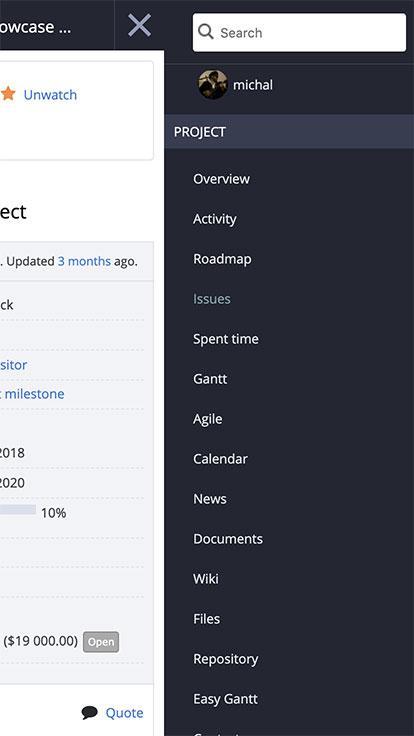Click the 10% progress bar
Image resolution: width=414 pixels, height=736 pixels.
point(18,510)
